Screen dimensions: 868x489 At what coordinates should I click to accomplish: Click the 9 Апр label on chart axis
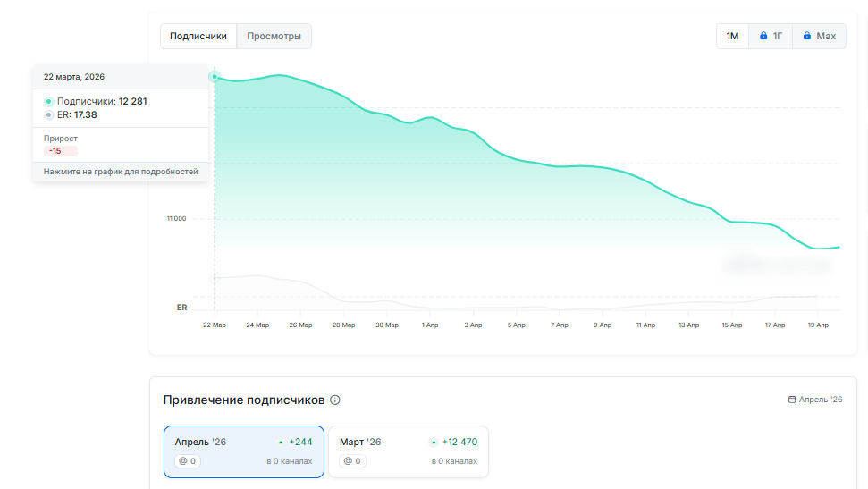tap(602, 325)
